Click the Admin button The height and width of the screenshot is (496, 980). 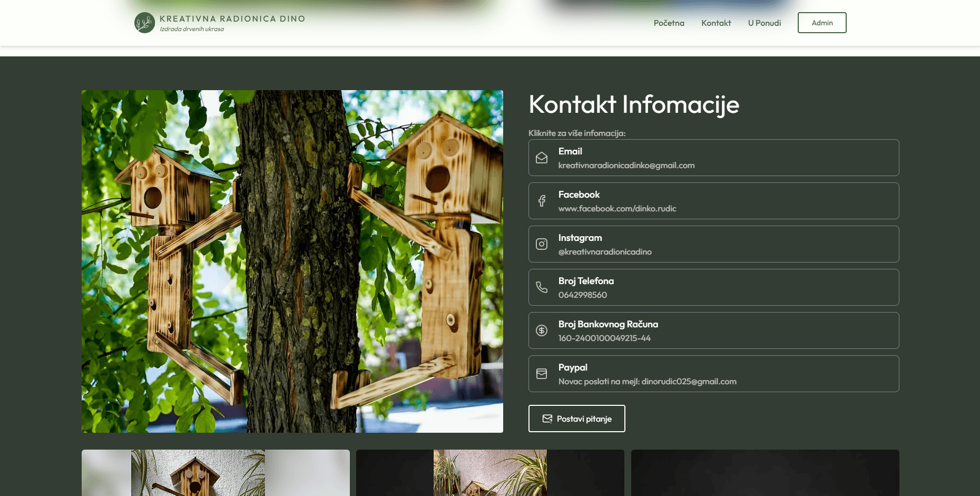tap(822, 23)
